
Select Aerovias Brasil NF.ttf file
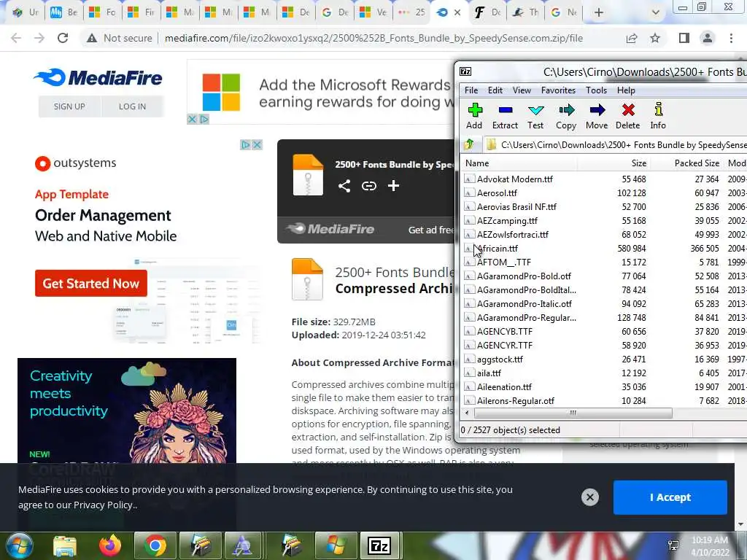516,206
